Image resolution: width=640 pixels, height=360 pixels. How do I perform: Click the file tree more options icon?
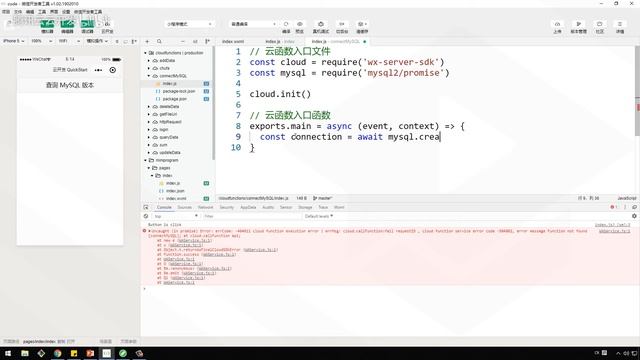[x=183, y=41]
